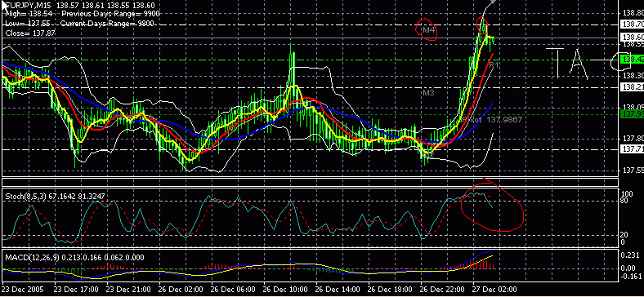The width and height of the screenshot is (644, 297).
Task: Click the 137.55 price axis label
Action: 632,170
